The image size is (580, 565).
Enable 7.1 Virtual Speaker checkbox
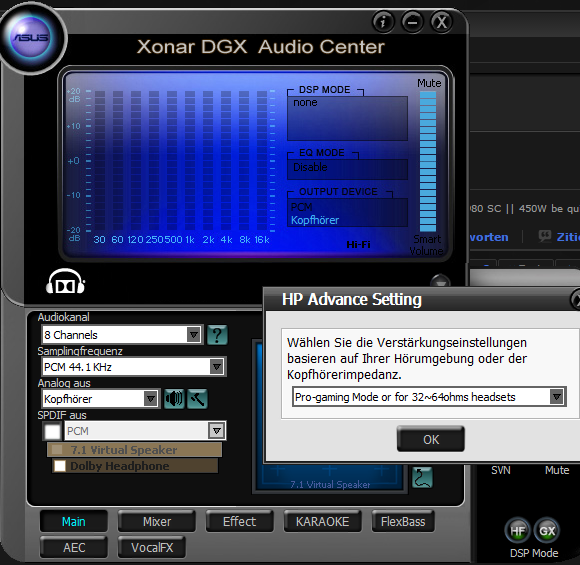click(57, 450)
